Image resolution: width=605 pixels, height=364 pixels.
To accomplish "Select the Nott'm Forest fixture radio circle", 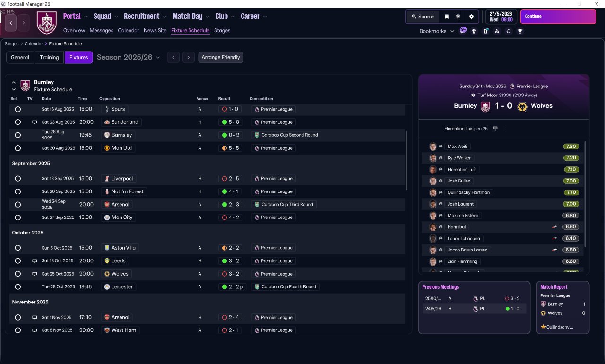I will click(17, 191).
